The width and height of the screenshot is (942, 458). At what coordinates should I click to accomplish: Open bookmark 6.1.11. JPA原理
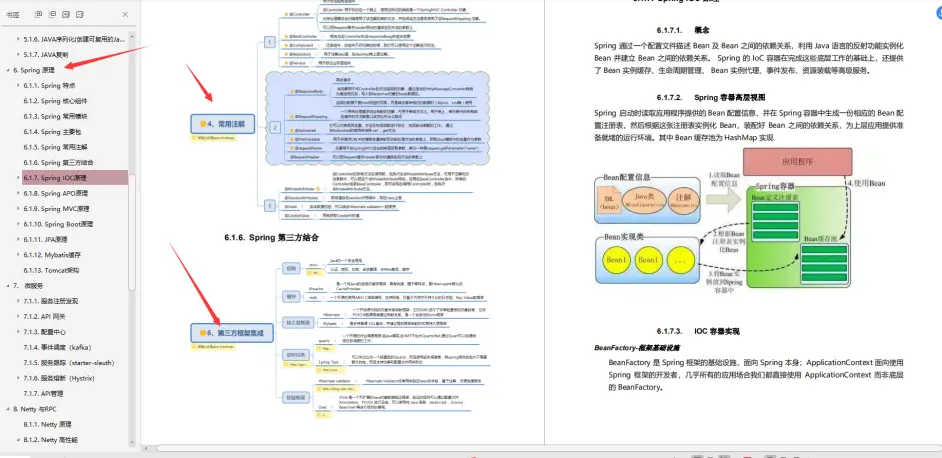coord(46,239)
